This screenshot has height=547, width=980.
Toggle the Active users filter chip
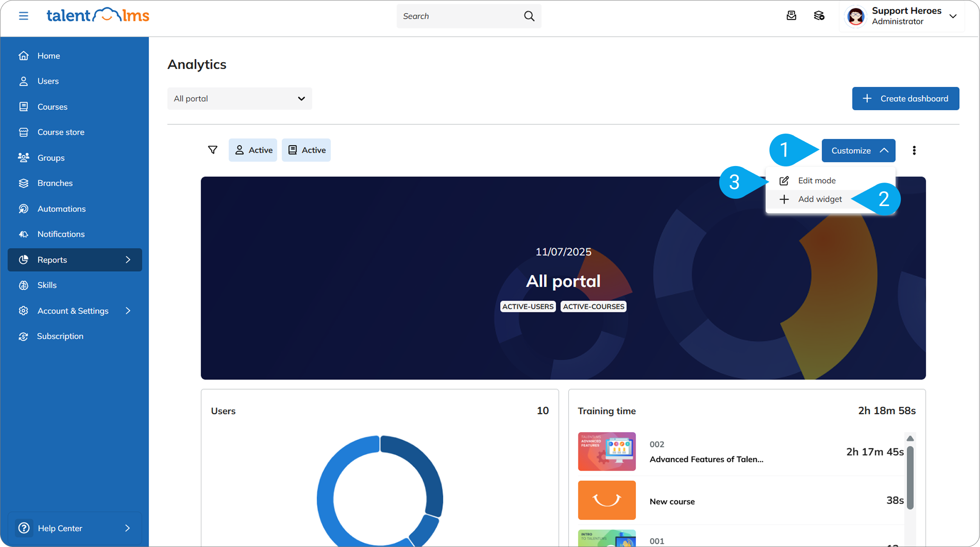[253, 150]
